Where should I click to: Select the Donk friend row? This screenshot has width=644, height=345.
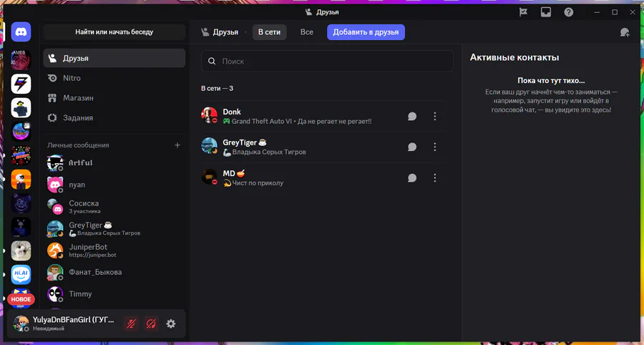pyautogui.click(x=323, y=116)
